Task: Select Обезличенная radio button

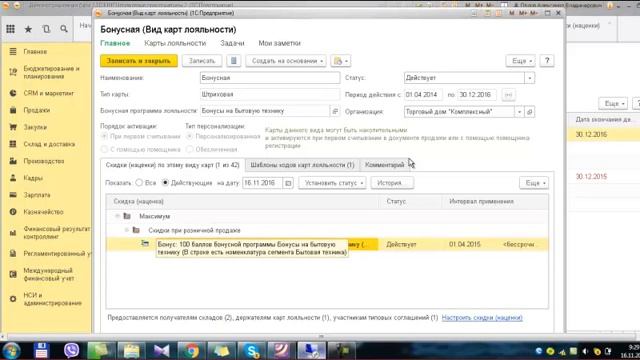Action: (189, 149)
